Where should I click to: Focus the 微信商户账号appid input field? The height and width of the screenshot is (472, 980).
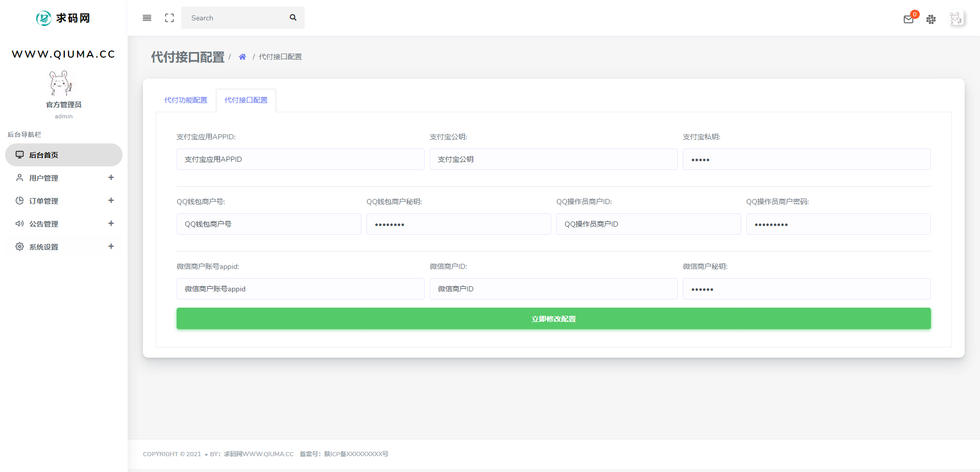point(301,289)
